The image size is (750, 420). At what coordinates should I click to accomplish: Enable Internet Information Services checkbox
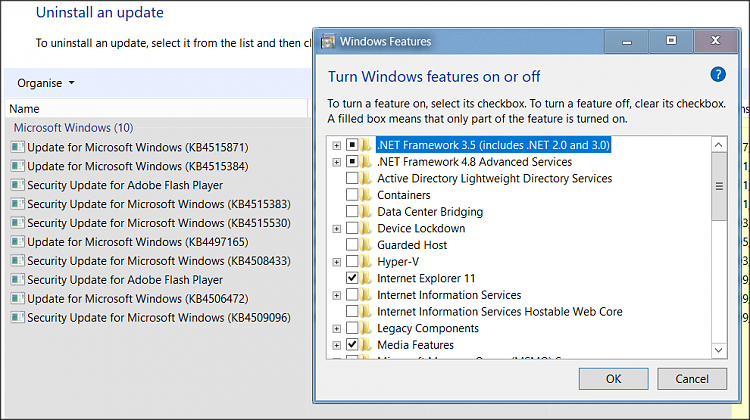click(x=352, y=294)
